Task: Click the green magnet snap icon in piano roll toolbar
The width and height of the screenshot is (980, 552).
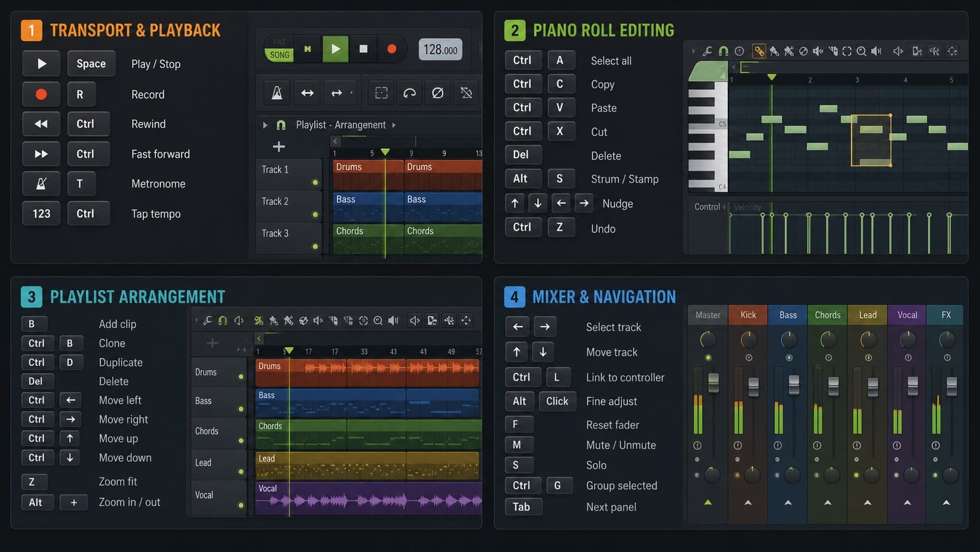Action: pos(723,52)
